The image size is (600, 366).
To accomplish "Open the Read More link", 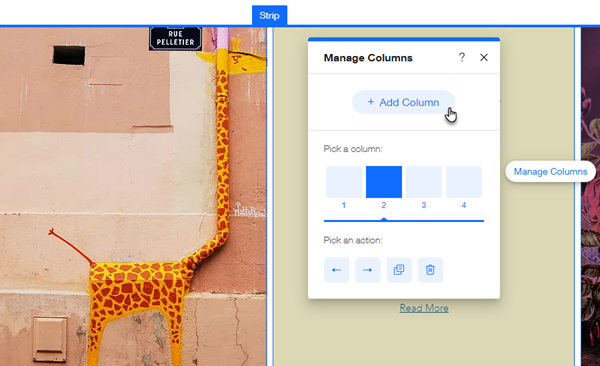I will click(424, 308).
